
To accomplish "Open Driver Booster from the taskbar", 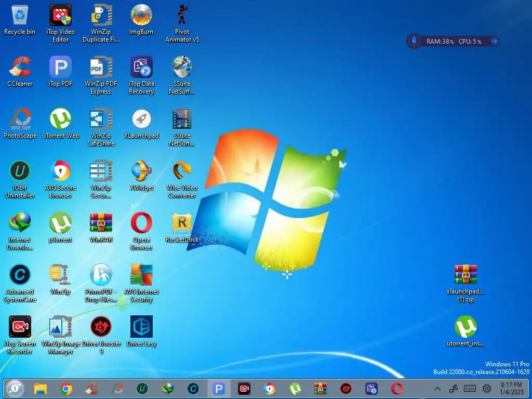I will click(x=346, y=389).
